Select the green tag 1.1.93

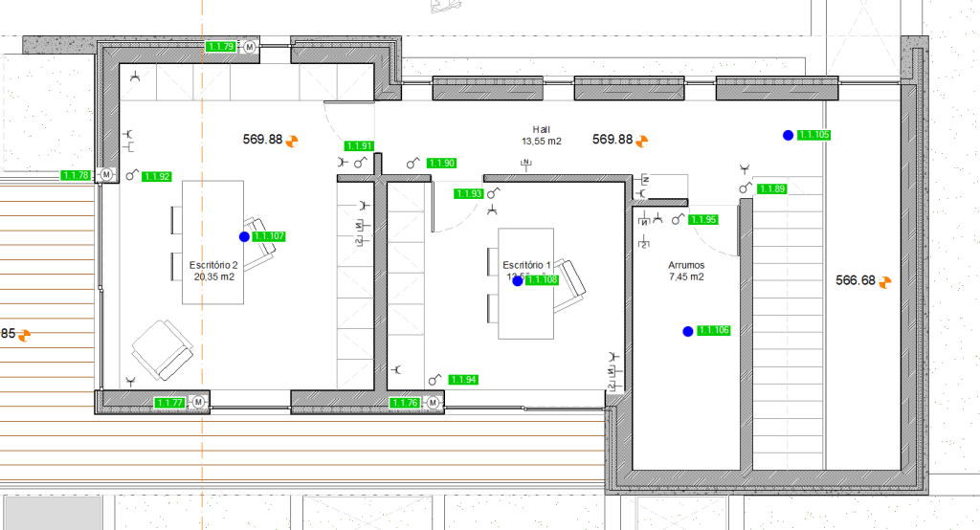(x=469, y=193)
